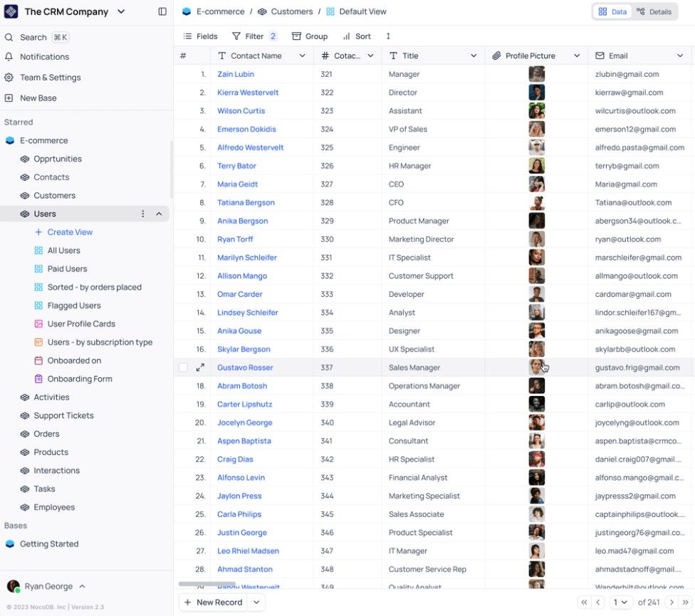695x616 pixels.
Task: Open Contact Name column dropdown
Action: (x=303, y=56)
